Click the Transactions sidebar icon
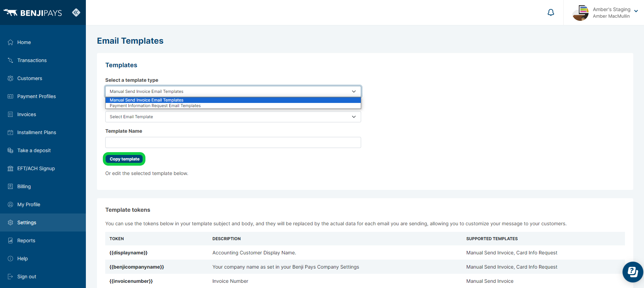This screenshot has height=288, width=644. [x=10, y=60]
